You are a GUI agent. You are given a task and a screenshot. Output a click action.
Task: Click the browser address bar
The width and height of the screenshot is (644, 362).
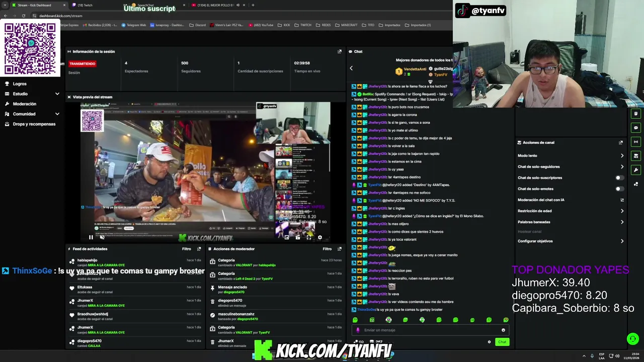point(242,16)
